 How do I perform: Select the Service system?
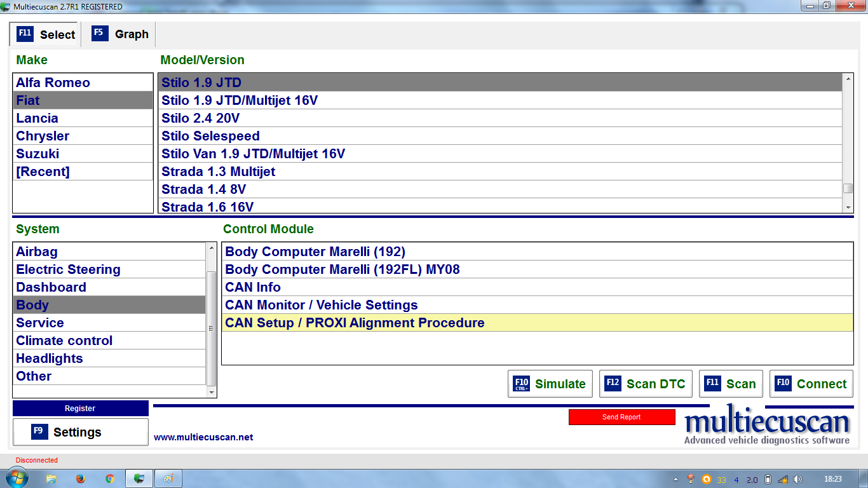[x=109, y=323]
